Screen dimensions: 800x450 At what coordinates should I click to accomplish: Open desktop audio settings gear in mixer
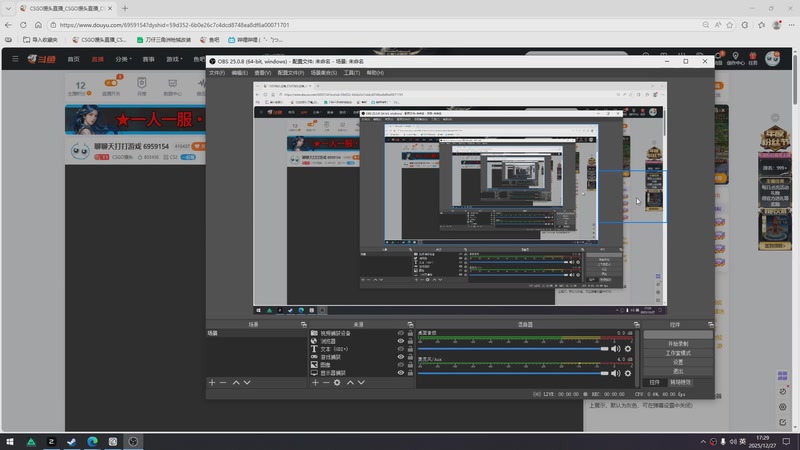628,349
